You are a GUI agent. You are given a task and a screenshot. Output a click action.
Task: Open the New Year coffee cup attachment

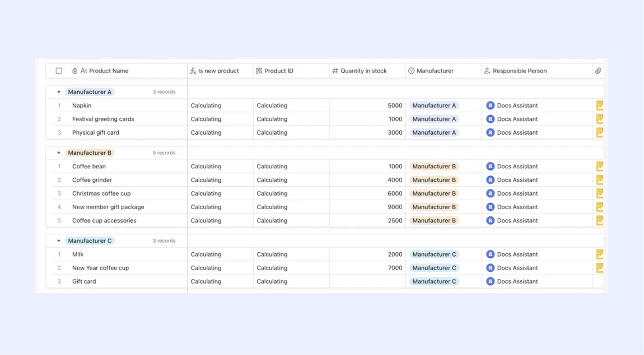[x=599, y=268]
